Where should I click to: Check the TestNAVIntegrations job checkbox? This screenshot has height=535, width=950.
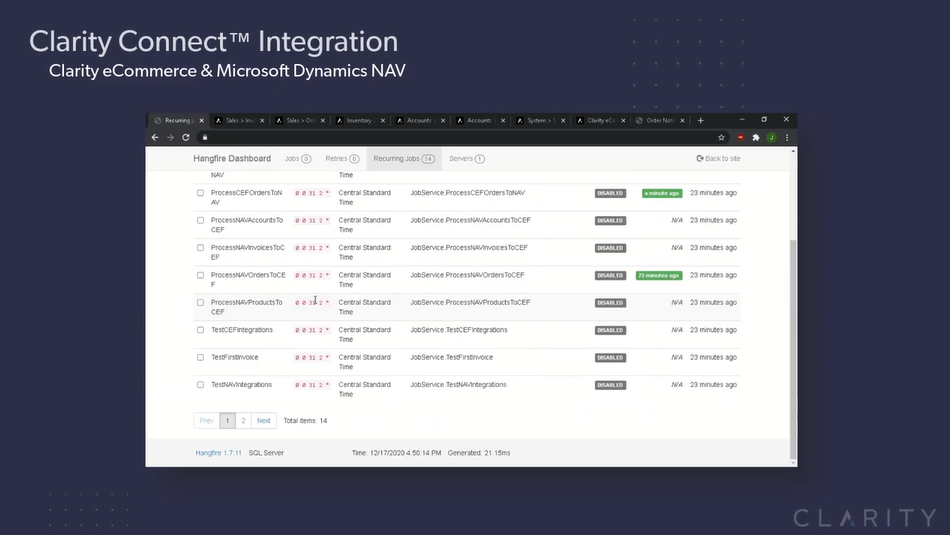point(200,385)
